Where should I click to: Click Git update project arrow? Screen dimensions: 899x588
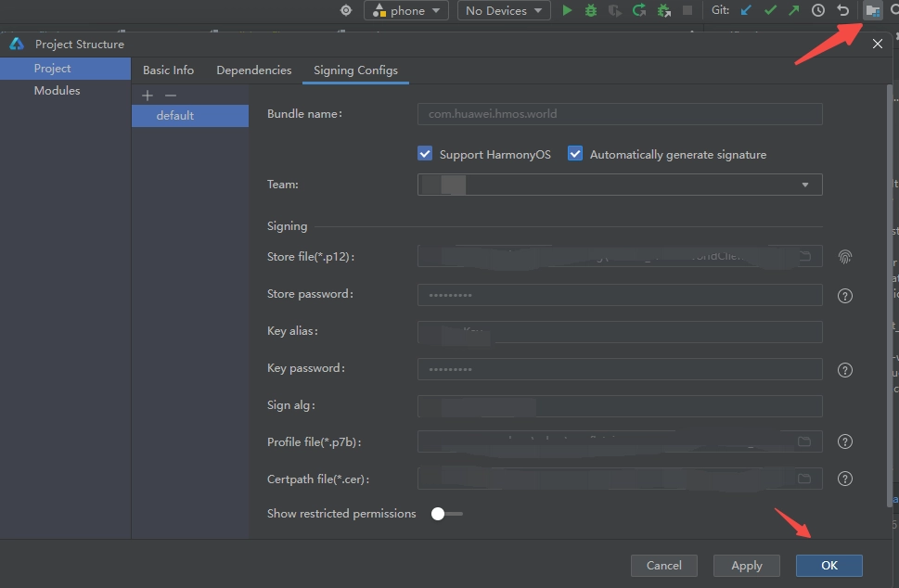(747, 11)
